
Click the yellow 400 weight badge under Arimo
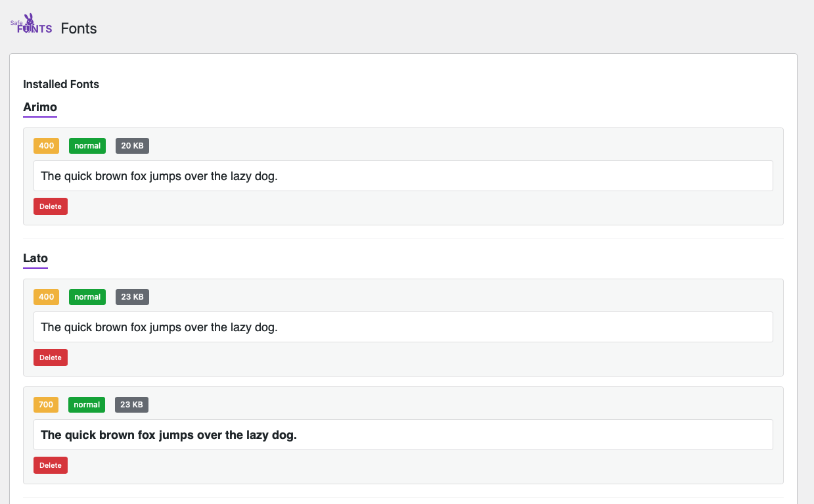45,145
